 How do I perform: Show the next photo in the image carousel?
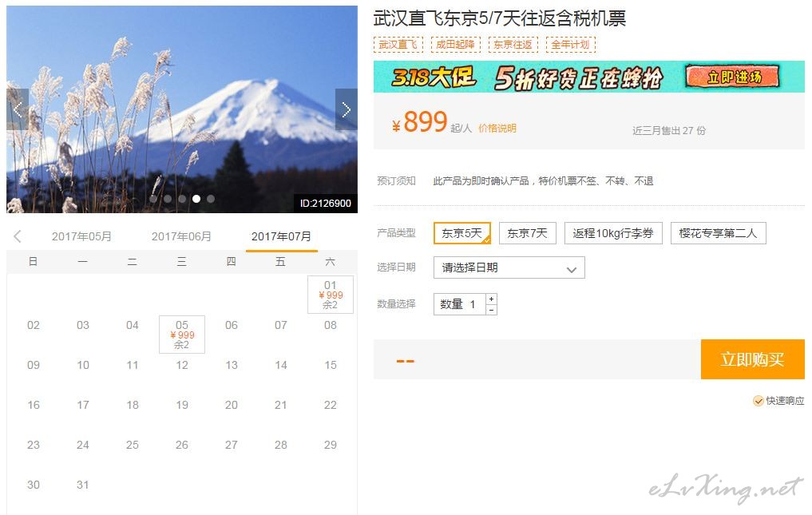click(347, 109)
